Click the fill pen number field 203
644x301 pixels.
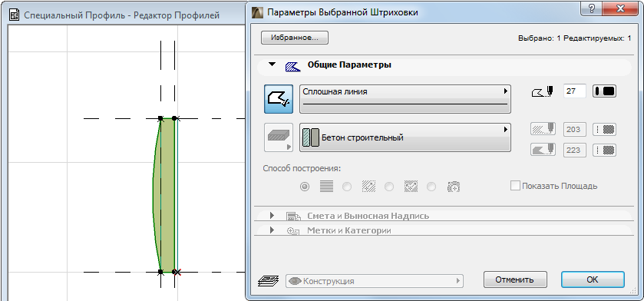click(575, 129)
